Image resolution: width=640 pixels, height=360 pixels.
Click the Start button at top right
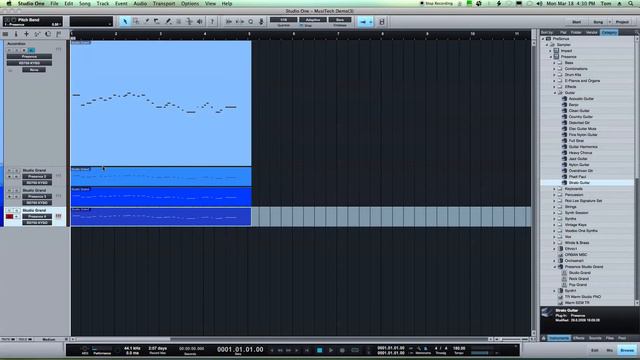coord(576,22)
